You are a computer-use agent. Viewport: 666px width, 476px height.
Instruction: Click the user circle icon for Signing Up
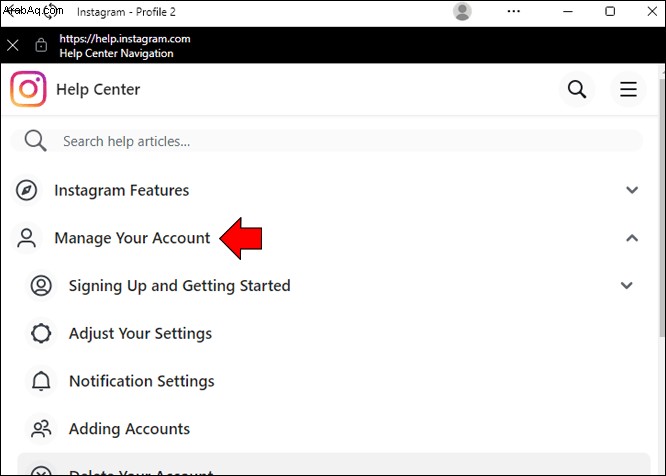[x=41, y=285]
